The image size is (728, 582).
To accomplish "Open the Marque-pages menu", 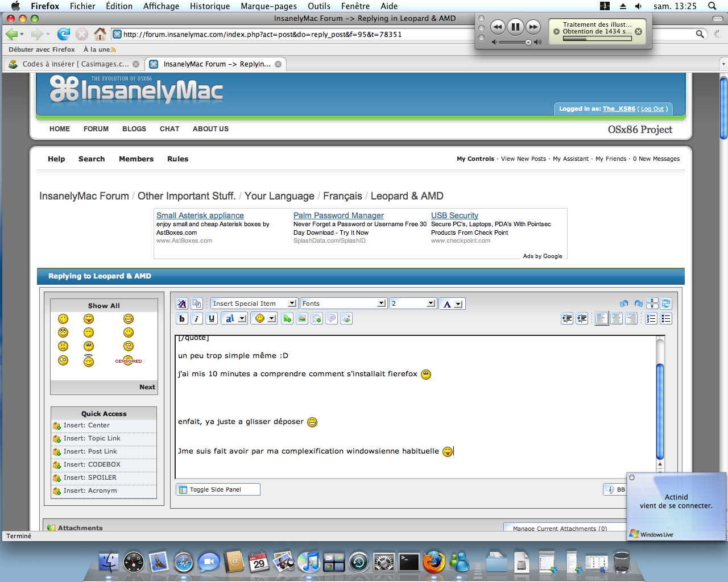I will coord(269,6).
